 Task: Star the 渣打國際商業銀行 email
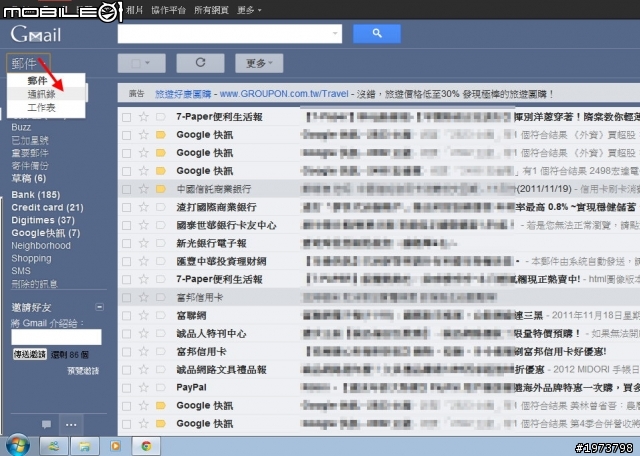pos(143,207)
